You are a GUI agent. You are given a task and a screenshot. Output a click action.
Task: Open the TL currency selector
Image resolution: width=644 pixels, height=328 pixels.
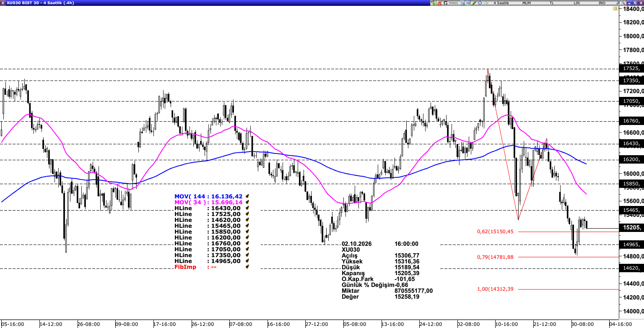pos(552,3)
